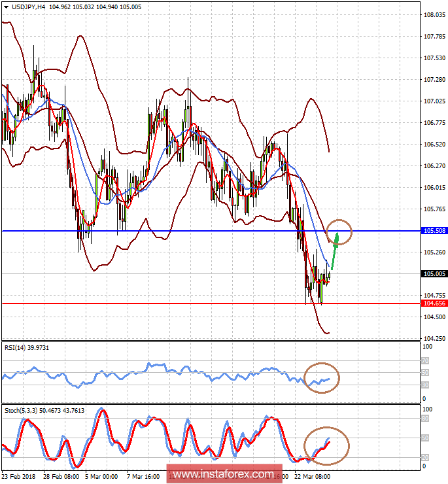
Task: Click the Stochastic level 80 scale marker
Action: point(426,419)
